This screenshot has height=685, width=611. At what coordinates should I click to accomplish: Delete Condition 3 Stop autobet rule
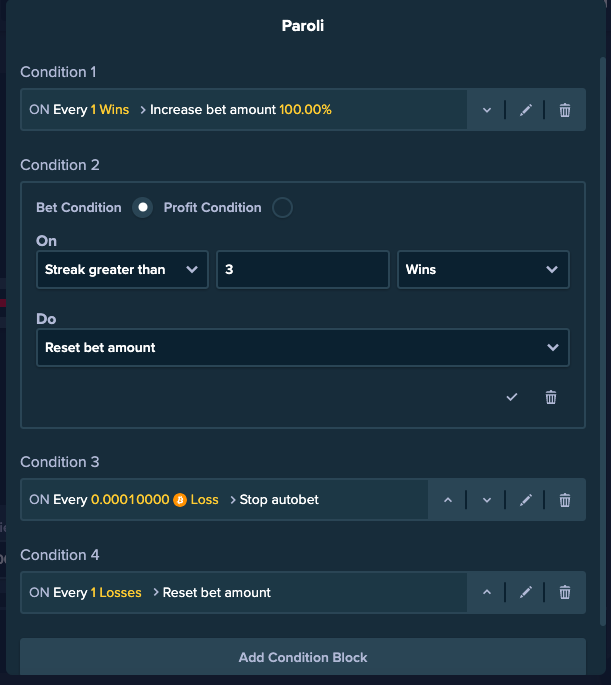point(565,500)
